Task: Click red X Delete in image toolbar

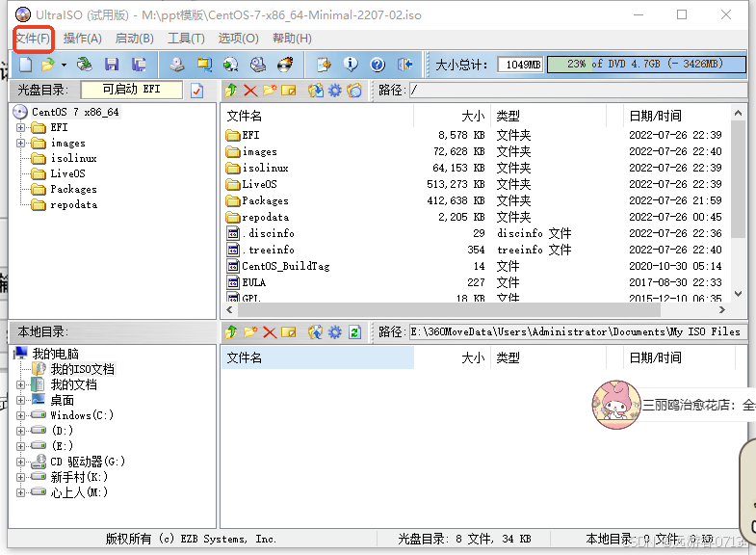Action: pos(250,91)
